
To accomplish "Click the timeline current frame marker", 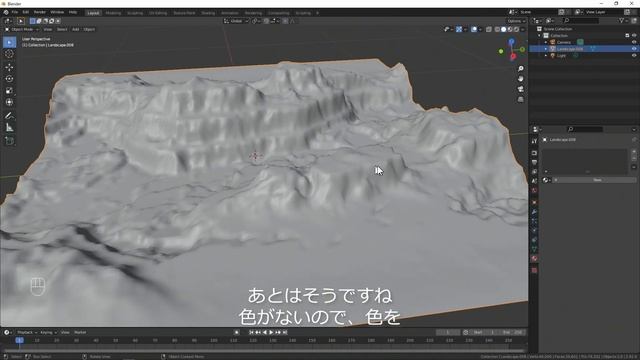I will [x=19, y=340].
